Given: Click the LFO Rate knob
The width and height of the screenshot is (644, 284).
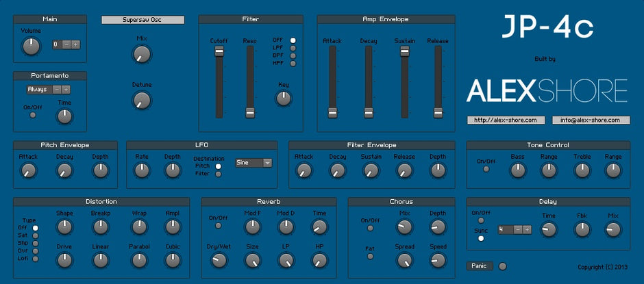Looking at the screenshot, I should [142, 170].
